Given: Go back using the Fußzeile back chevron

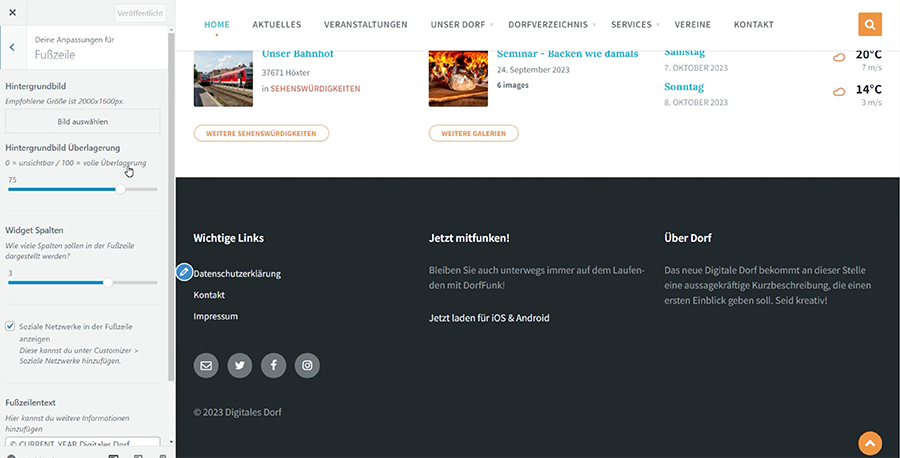Looking at the screenshot, I should coord(12,47).
